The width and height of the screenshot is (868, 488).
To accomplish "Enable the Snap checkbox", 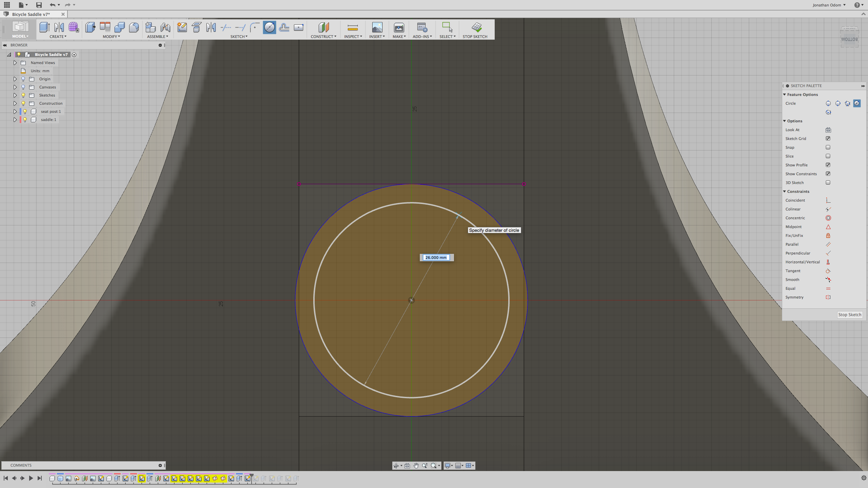I will [x=828, y=147].
